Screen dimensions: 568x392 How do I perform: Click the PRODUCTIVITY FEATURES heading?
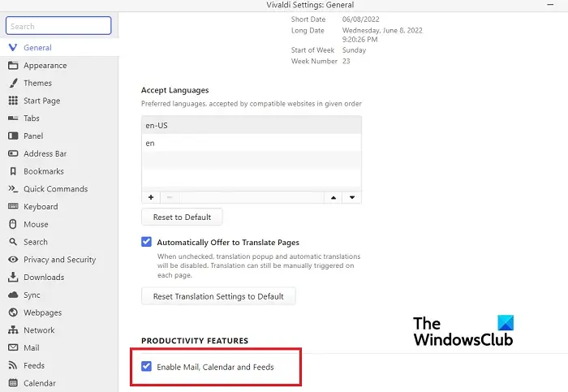(195, 341)
